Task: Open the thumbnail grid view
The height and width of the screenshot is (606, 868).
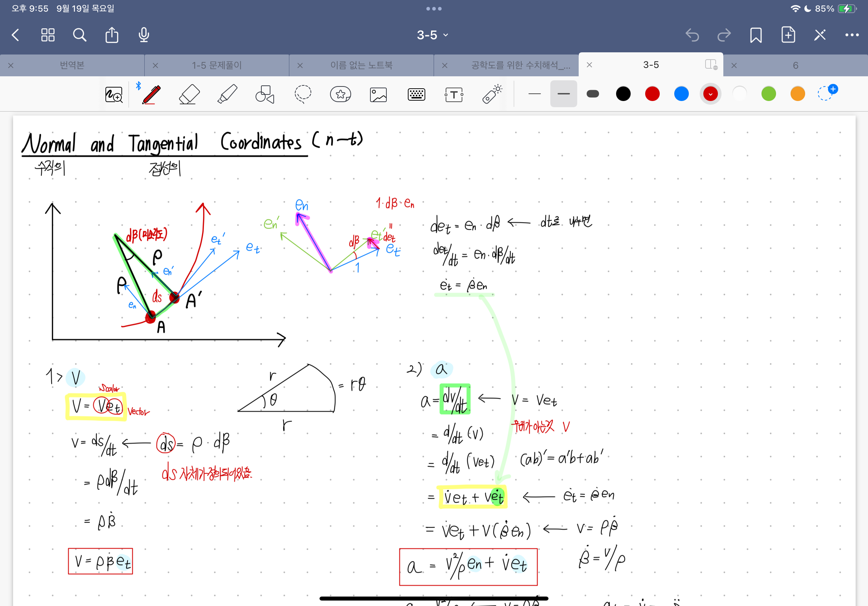Action: [x=48, y=35]
